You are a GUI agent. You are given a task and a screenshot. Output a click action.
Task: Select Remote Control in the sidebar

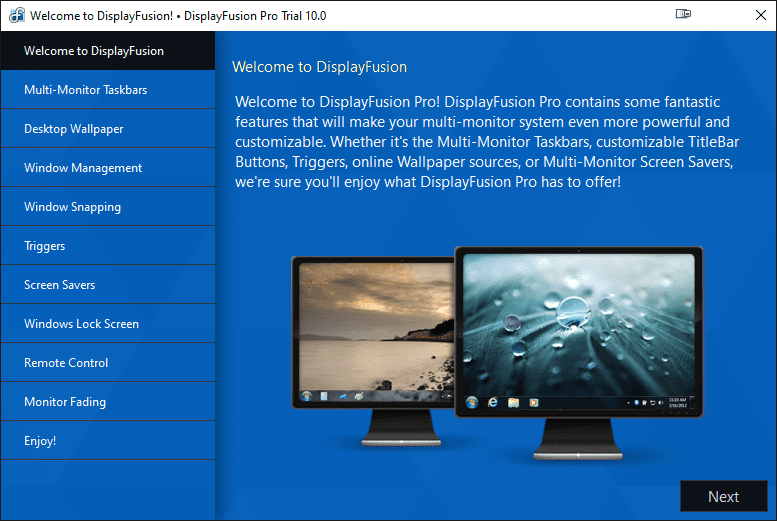coord(108,363)
